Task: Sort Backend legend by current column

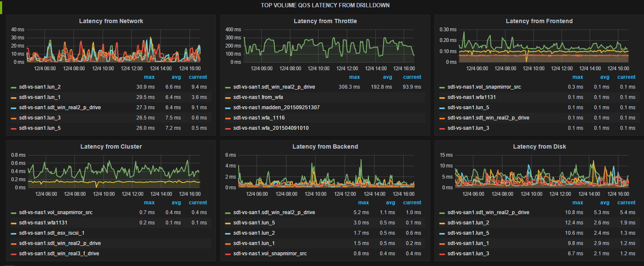Action: (412, 203)
